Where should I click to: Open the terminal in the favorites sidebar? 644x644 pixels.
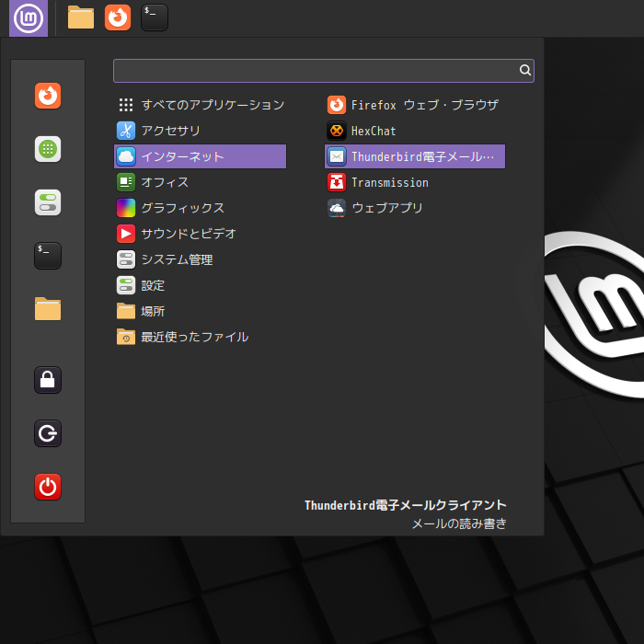pyautogui.click(x=48, y=256)
